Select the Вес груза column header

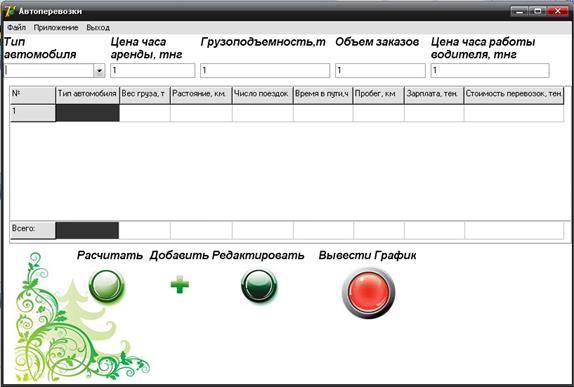coord(145,95)
